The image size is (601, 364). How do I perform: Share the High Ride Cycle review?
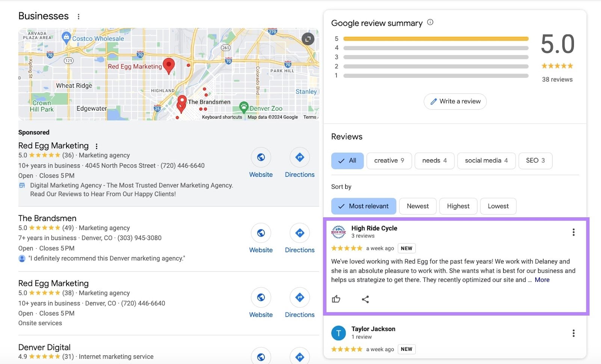[365, 299]
